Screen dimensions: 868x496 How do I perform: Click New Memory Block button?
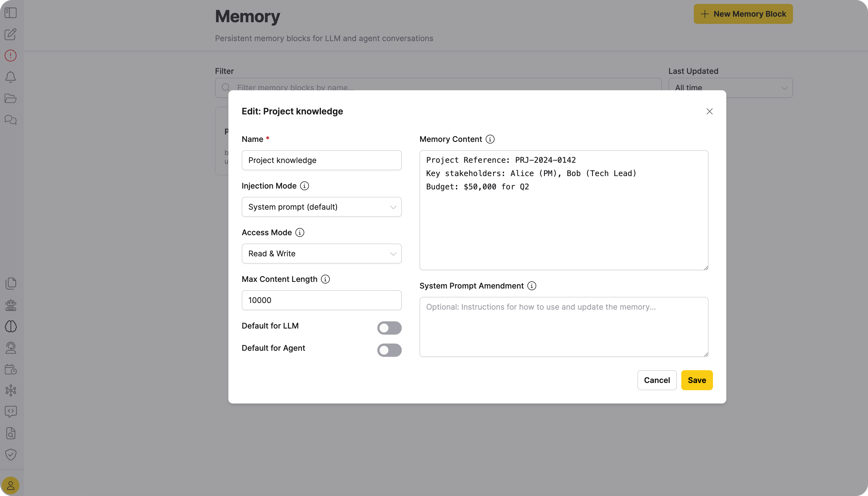pos(743,14)
